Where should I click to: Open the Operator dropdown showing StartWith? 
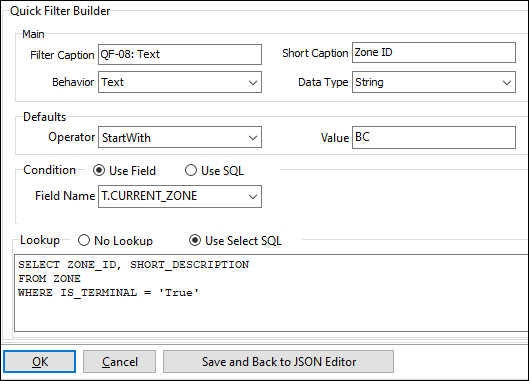point(180,137)
